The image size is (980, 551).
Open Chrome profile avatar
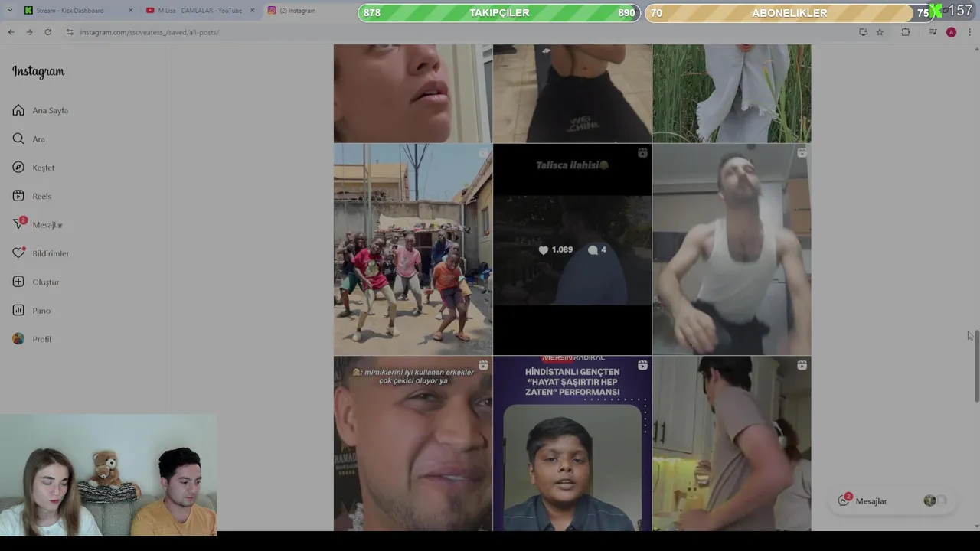tap(951, 32)
